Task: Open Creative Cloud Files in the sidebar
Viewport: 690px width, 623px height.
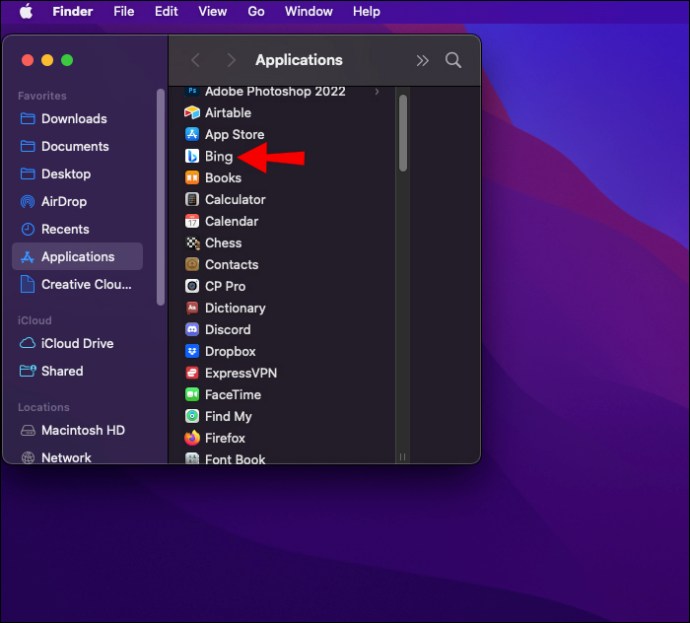Action: pyautogui.click(x=76, y=285)
